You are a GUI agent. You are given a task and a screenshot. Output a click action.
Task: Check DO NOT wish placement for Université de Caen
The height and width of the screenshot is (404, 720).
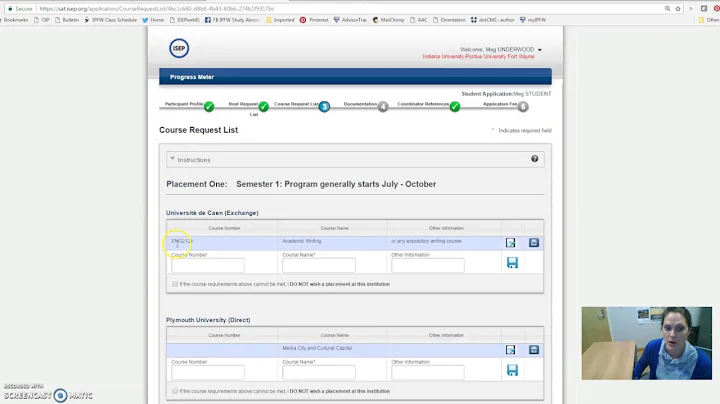(175, 284)
